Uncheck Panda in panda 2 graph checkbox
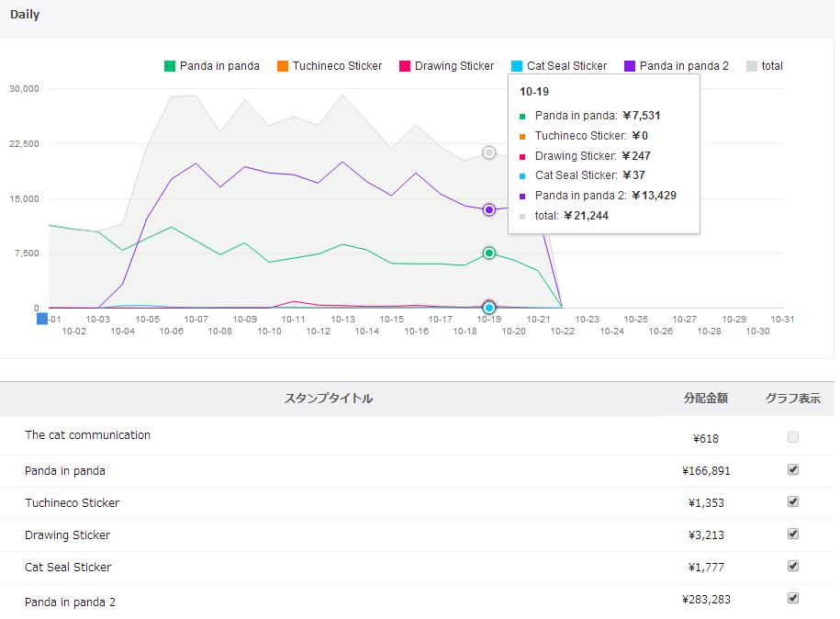Screen dimensions: 840x619 pyautogui.click(x=793, y=598)
